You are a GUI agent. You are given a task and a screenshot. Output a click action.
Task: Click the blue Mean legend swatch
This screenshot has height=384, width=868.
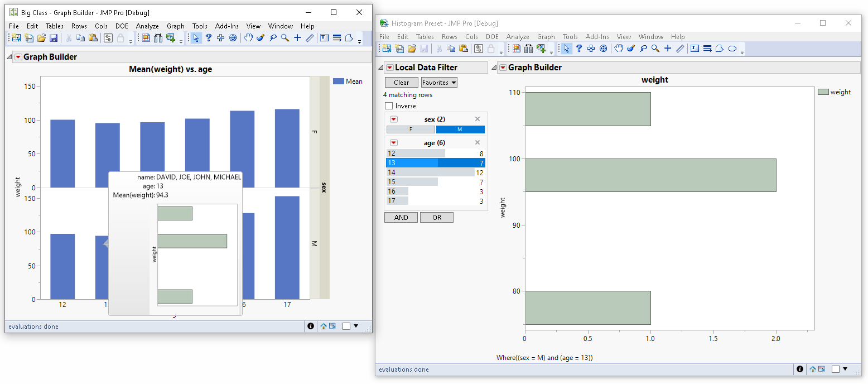point(338,81)
